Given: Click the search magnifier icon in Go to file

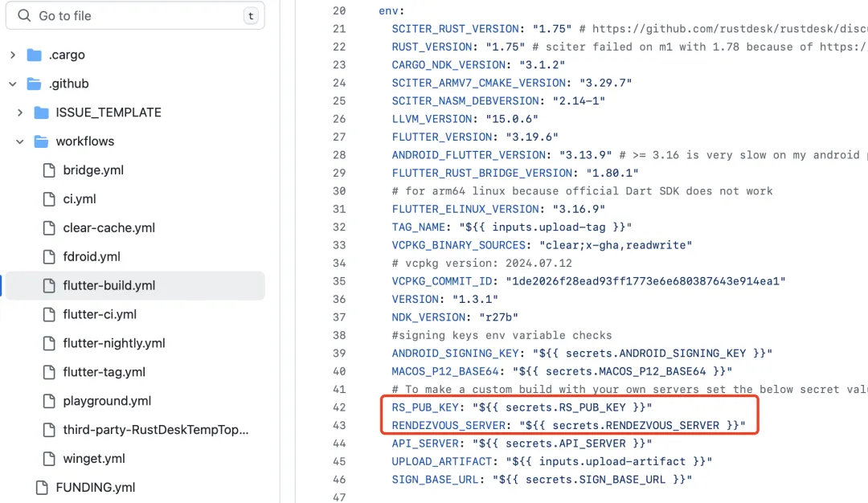Looking at the screenshot, I should coord(25,16).
